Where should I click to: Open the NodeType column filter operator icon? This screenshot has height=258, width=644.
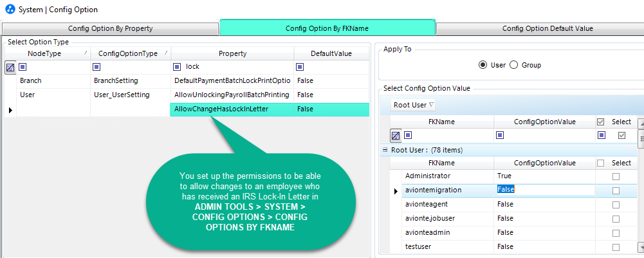point(23,67)
